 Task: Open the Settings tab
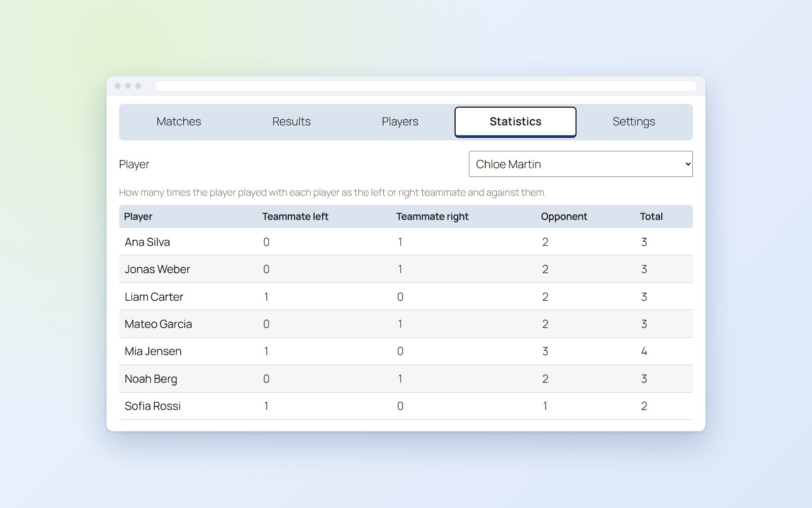click(x=634, y=122)
